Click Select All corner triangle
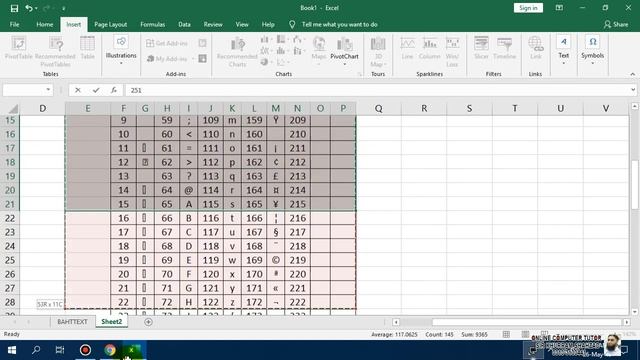This screenshot has width=640, height=360. 13,109
